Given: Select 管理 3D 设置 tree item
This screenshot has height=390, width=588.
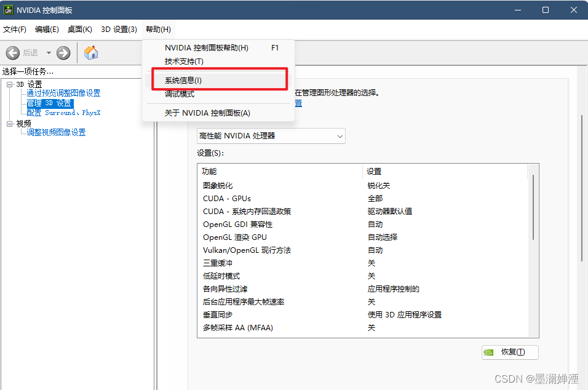Looking at the screenshot, I should pos(49,103).
